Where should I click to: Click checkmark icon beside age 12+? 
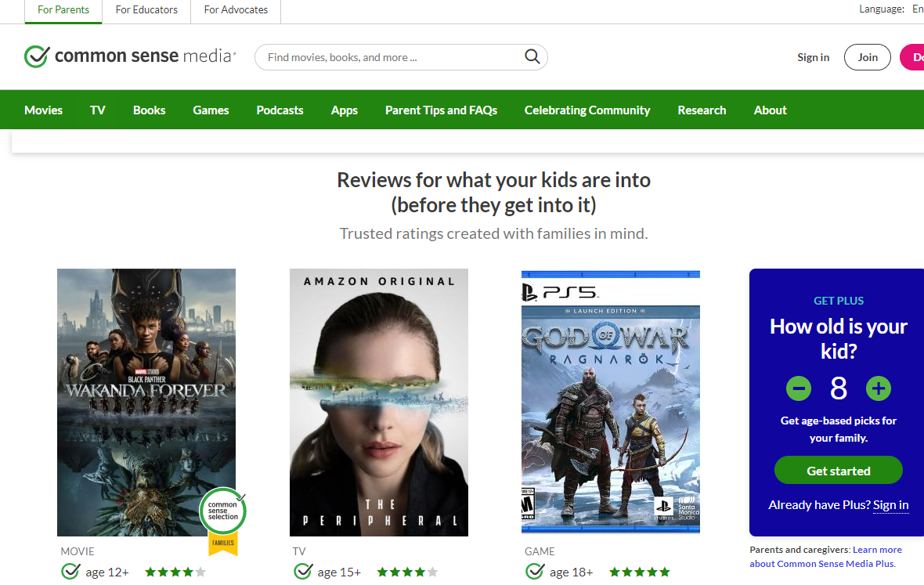(x=70, y=572)
